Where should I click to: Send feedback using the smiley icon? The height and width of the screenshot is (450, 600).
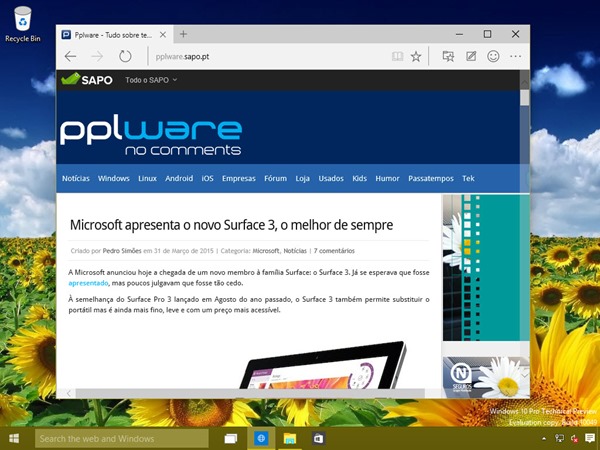[x=493, y=57]
